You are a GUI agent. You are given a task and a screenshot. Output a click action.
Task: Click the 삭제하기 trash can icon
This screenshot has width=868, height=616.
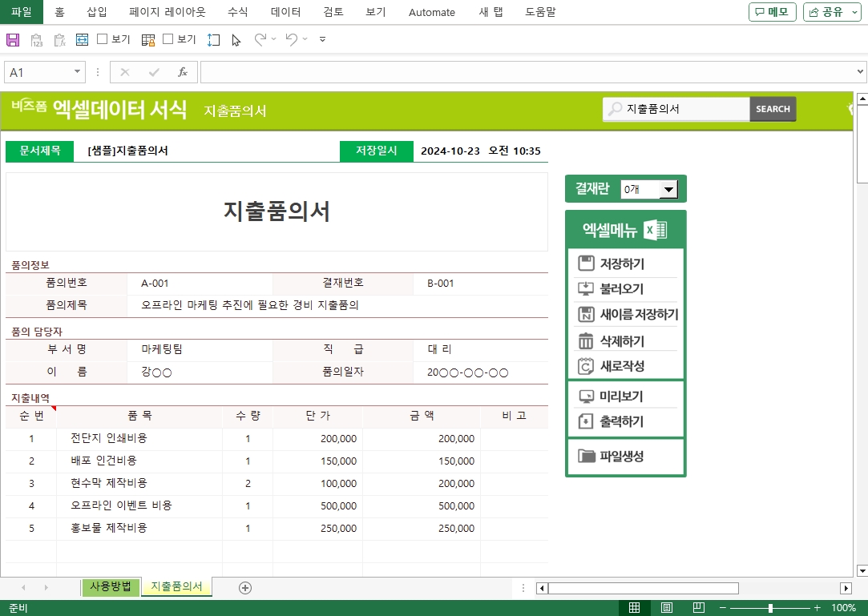coord(586,341)
